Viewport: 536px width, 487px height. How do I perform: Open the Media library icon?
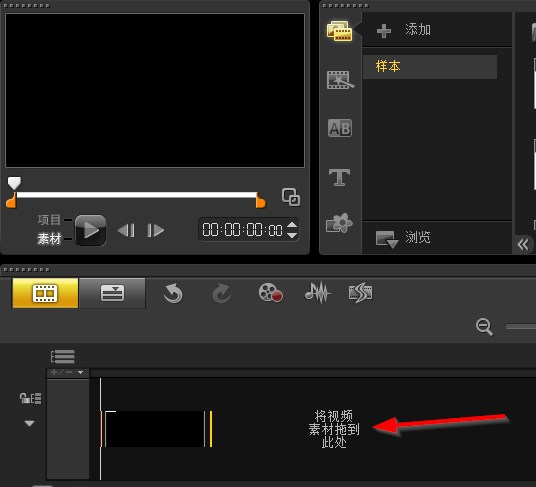(x=339, y=31)
